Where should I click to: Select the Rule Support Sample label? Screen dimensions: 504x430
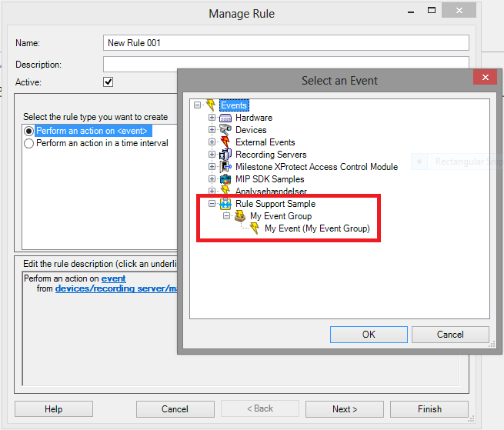pos(275,204)
